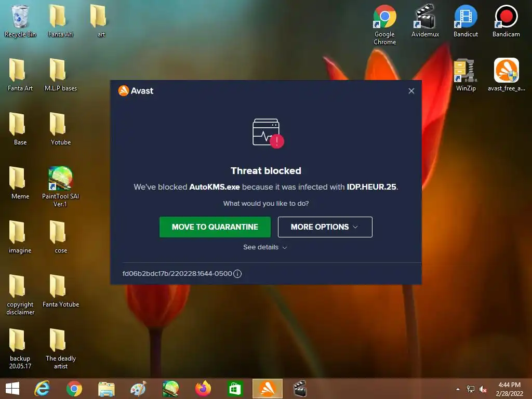The image size is (532, 399).
Task: Select PaintTool SAI Ver.1 shortcut
Action: (60, 187)
